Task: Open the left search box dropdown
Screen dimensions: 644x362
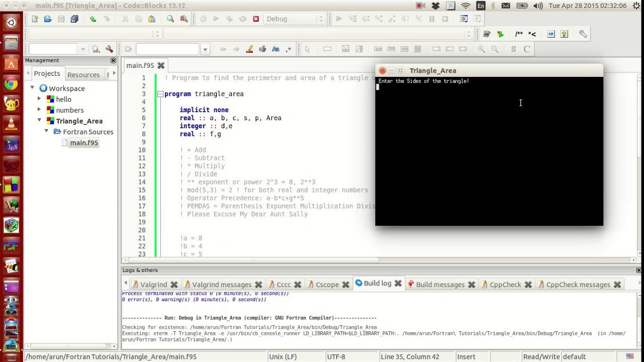Action: click(83, 49)
